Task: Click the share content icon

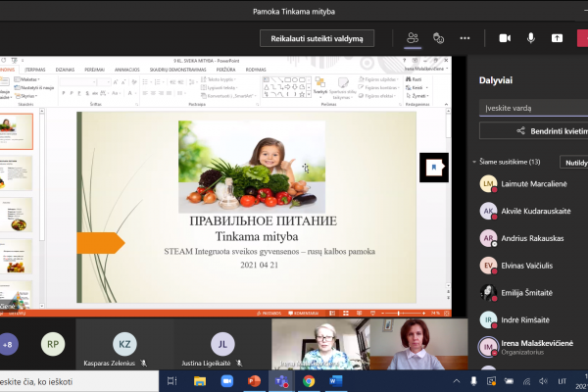Action: pos(557,38)
